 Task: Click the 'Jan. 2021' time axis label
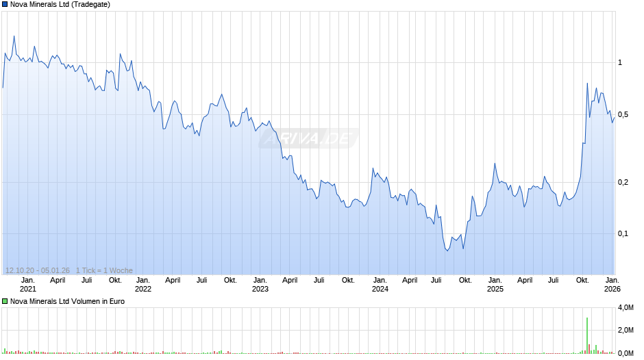coord(28,285)
